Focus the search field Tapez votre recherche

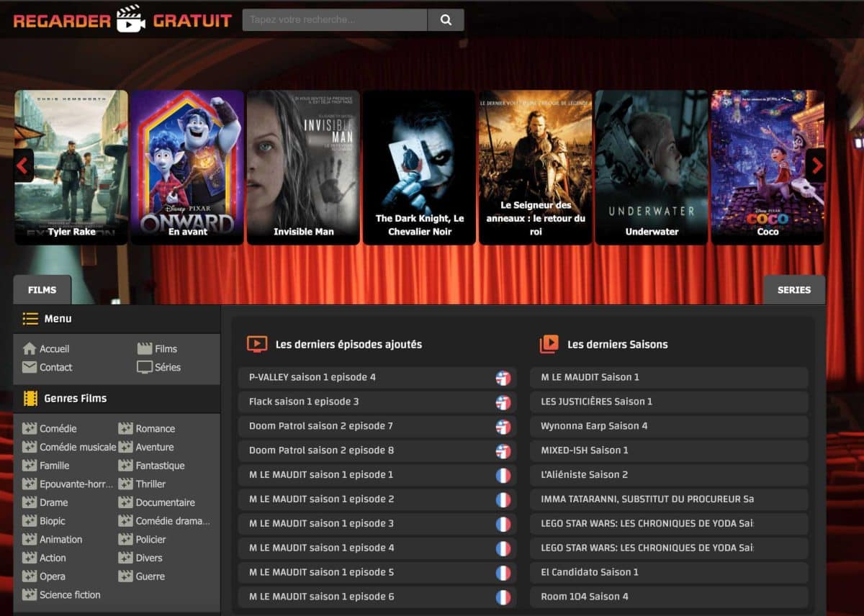(x=335, y=20)
